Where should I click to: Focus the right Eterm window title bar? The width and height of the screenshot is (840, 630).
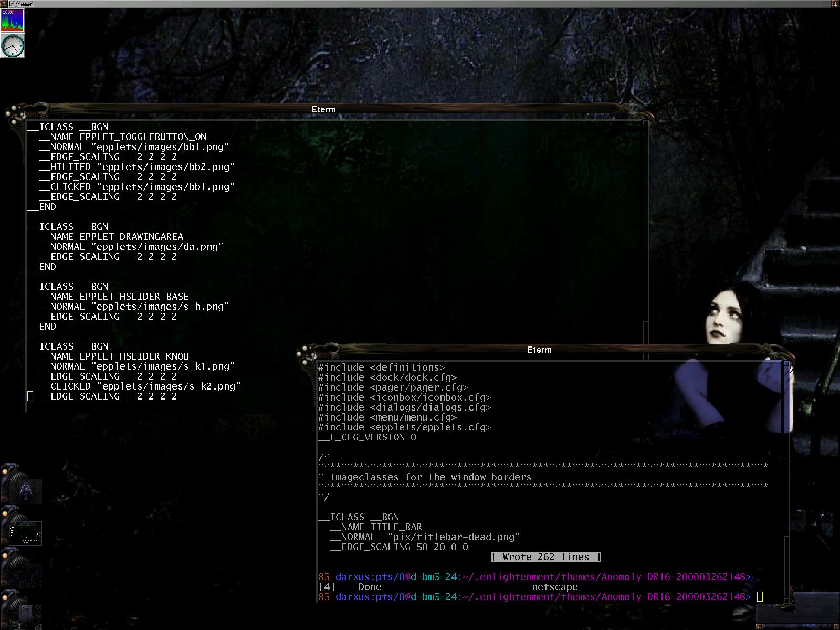click(x=539, y=350)
